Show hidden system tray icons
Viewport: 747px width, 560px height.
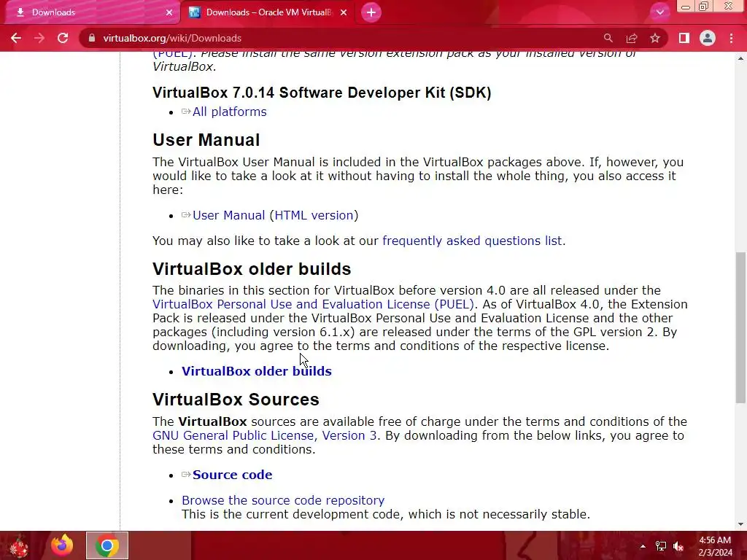643,546
